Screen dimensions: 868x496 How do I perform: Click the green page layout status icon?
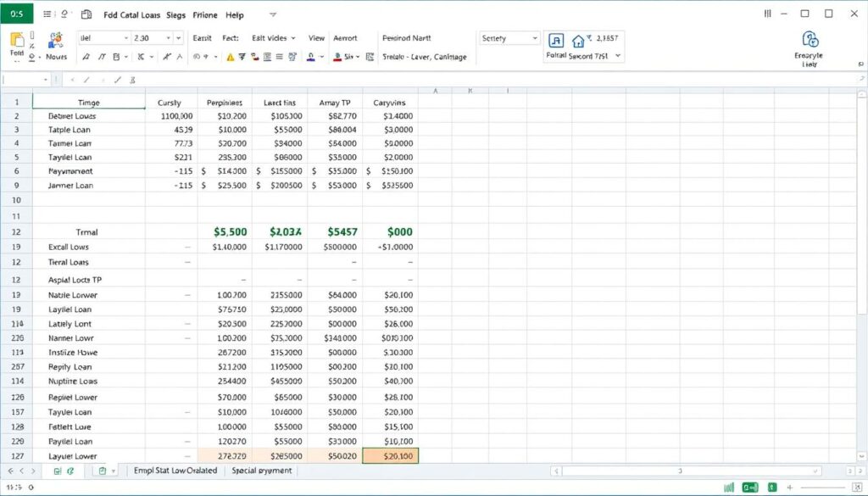click(750, 488)
